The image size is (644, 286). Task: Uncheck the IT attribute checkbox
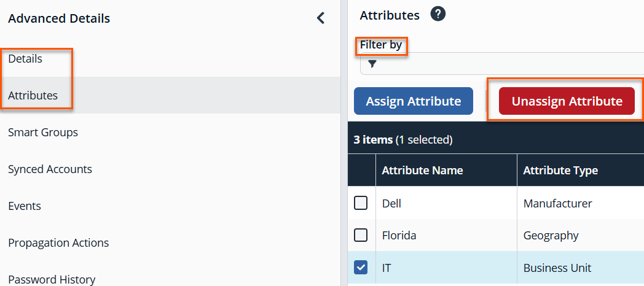tap(361, 268)
